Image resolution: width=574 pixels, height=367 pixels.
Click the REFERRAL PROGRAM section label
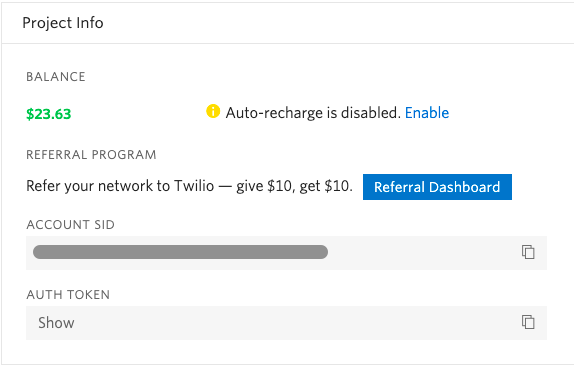(91, 155)
